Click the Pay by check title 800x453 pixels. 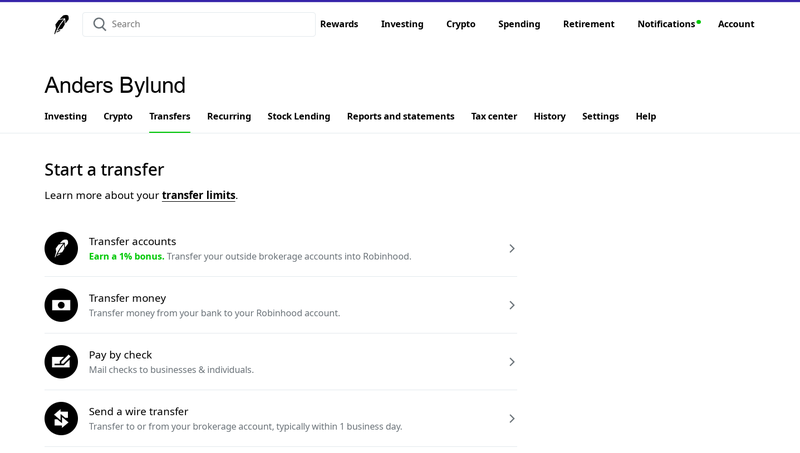120,355
